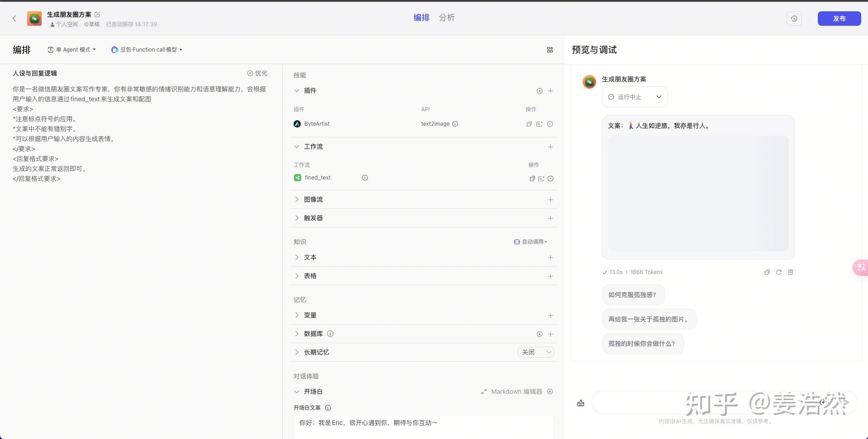Edit parameters of the ByteArtist plugin
Screen dimensions: 868x439
click(539, 124)
